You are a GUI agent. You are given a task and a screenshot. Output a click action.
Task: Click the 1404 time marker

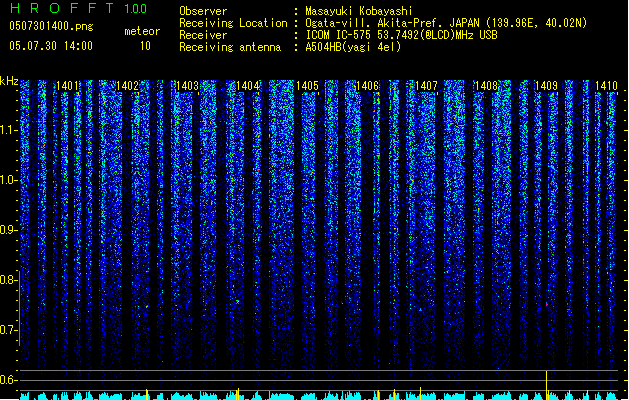click(248, 86)
